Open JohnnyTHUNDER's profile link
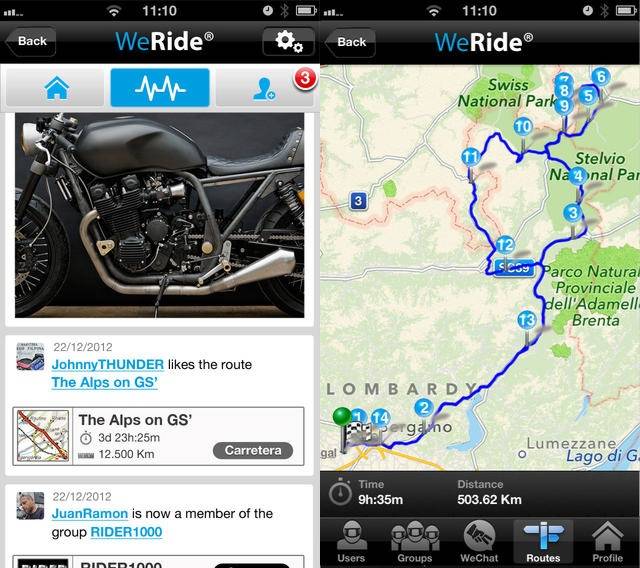Image resolution: width=640 pixels, height=568 pixels. click(108, 364)
